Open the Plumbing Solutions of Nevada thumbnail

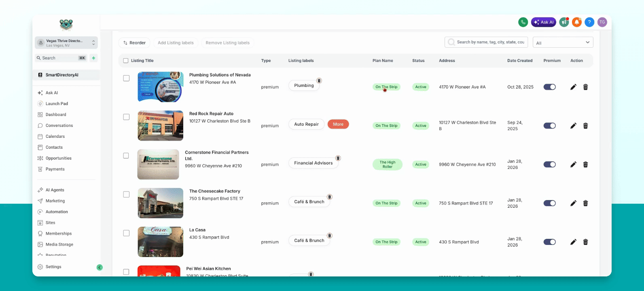pos(161,87)
